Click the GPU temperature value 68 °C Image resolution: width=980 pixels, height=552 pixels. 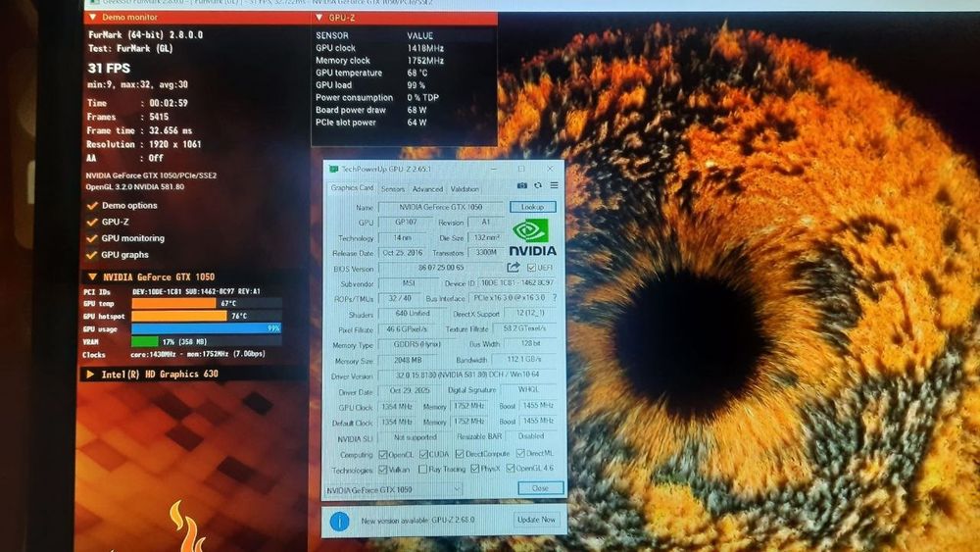click(x=417, y=74)
